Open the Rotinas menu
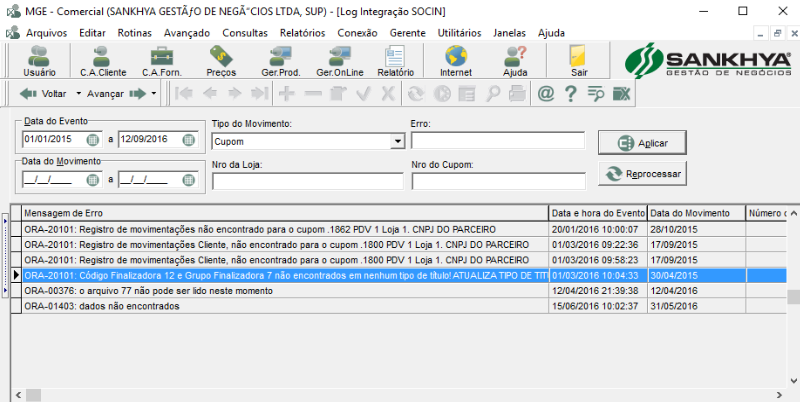 [135, 33]
